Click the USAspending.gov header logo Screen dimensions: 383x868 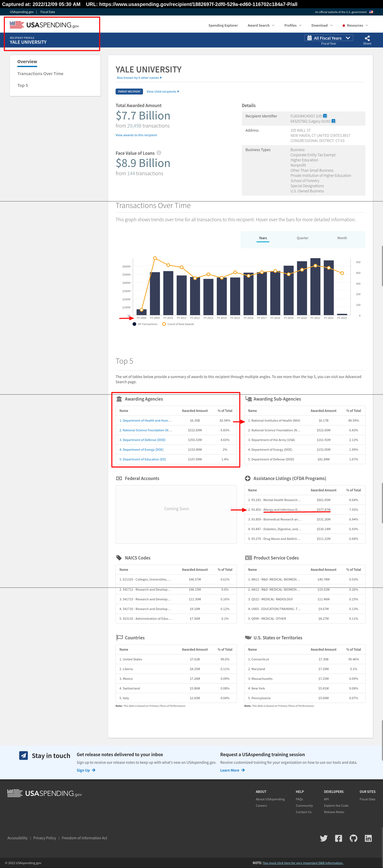[44, 25]
